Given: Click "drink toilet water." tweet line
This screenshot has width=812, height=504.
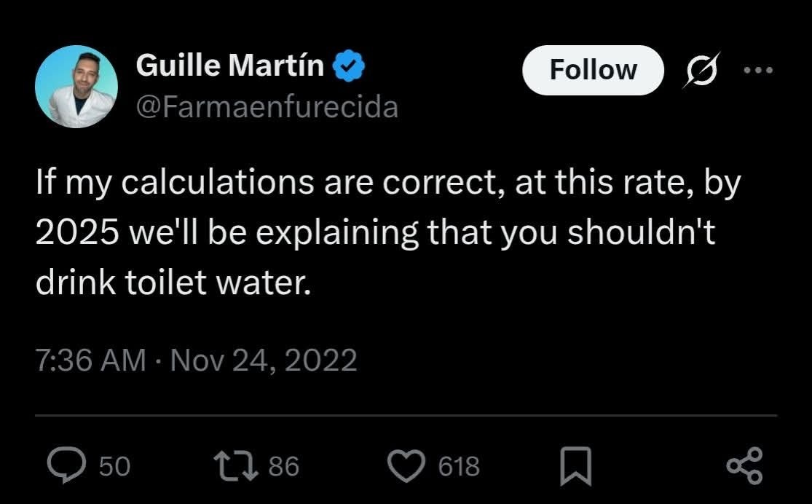Looking at the screenshot, I should (173, 282).
